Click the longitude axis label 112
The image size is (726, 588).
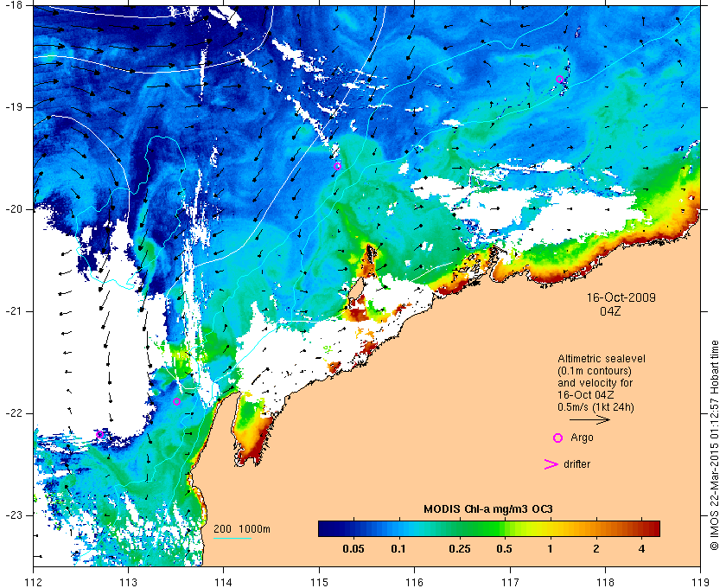(34, 582)
